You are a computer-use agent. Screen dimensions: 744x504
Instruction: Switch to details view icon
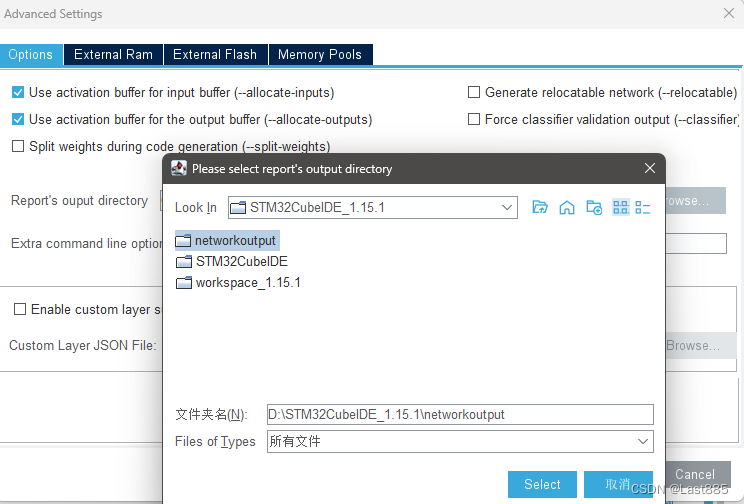(x=642, y=207)
